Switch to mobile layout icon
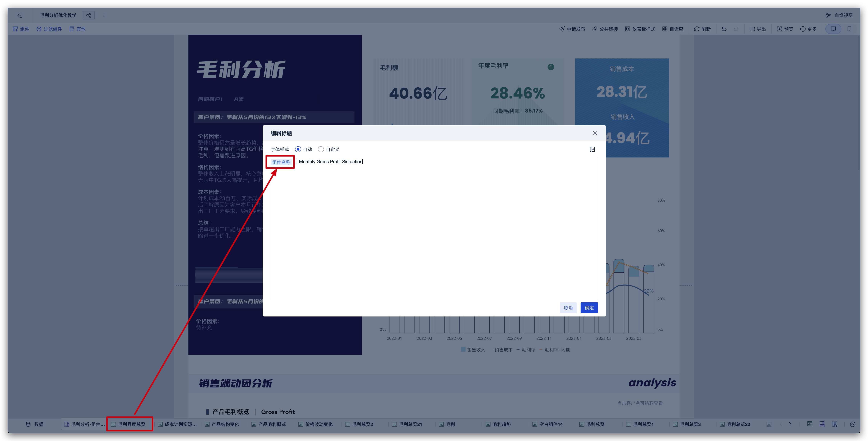The width and height of the screenshot is (868, 441). click(849, 29)
